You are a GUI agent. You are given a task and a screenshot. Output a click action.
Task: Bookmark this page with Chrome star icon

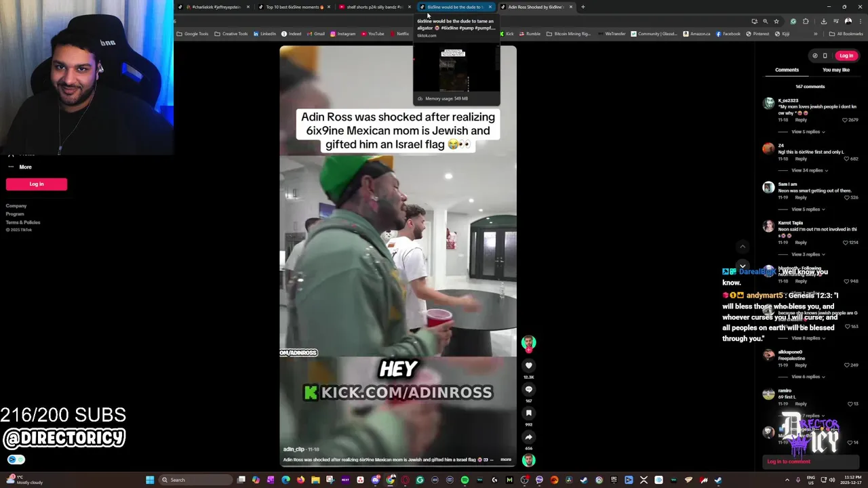(x=776, y=21)
